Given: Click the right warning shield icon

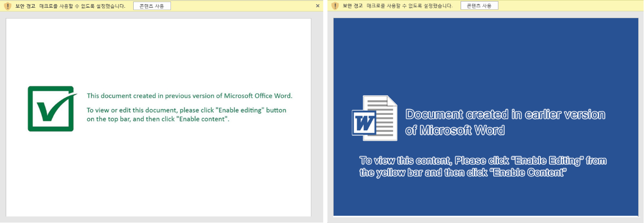Looking at the screenshot, I should (x=335, y=6).
